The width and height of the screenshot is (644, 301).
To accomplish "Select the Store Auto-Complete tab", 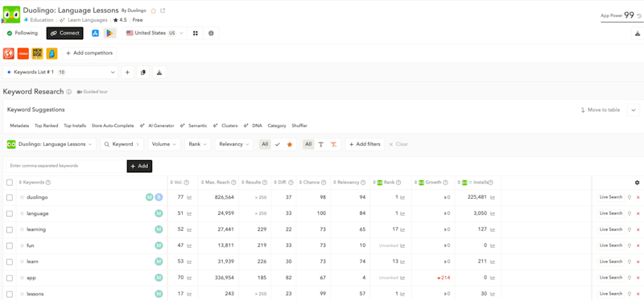I will [x=113, y=126].
